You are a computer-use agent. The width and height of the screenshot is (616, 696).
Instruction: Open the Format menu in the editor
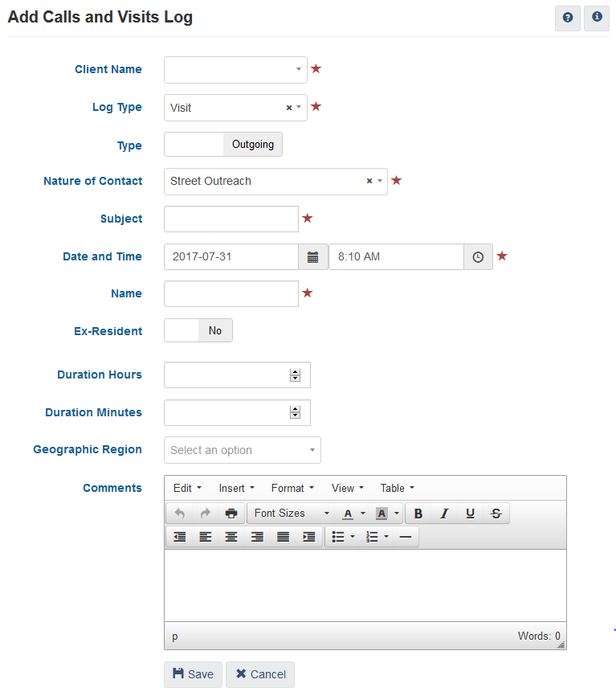click(x=292, y=488)
